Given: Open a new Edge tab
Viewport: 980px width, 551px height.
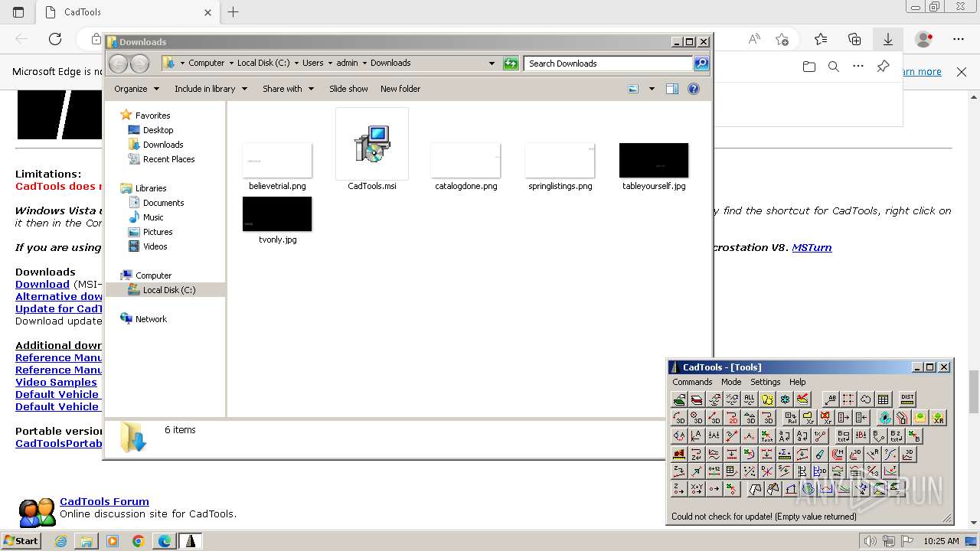Looking at the screenshot, I should click(x=234, y=12).
